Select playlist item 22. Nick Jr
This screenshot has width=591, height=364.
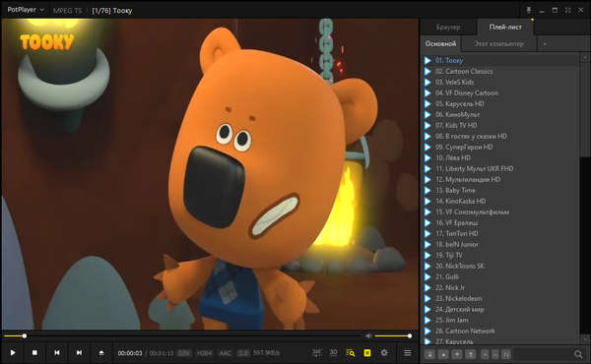tap(500, 287)
